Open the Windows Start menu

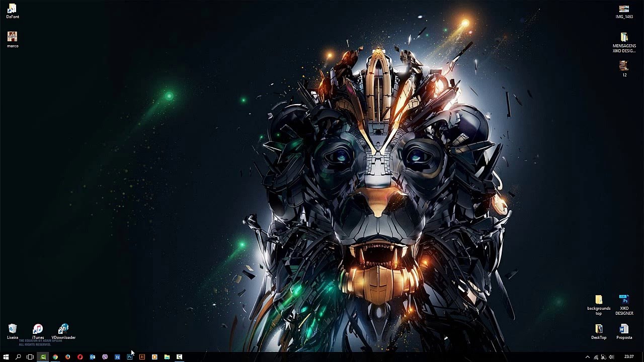tap(6, 357)
